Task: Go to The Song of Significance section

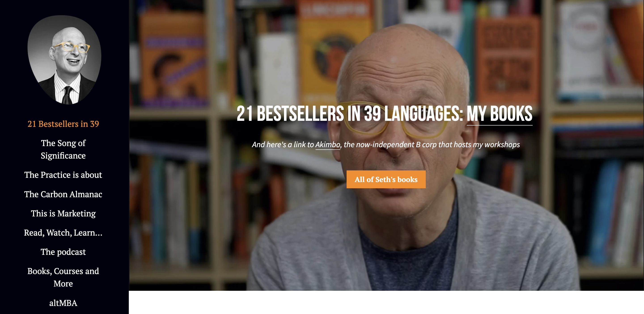Action: 63,149
